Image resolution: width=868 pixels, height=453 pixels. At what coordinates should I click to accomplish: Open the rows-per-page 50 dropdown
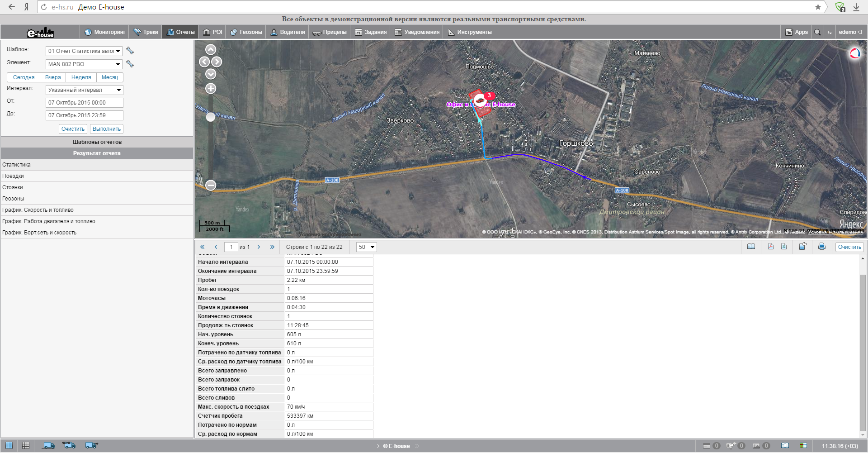click(366, 247)
